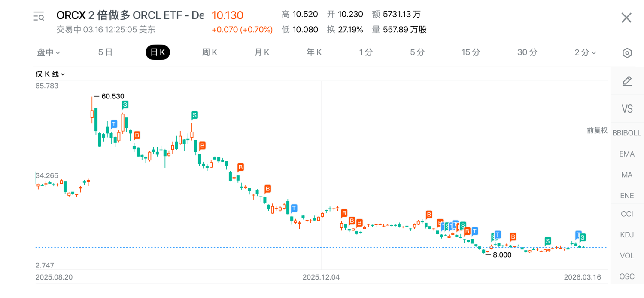This screenshot has height=298, width=644.
Task: Select the pencil drawing tool
Action: point(627,81)
